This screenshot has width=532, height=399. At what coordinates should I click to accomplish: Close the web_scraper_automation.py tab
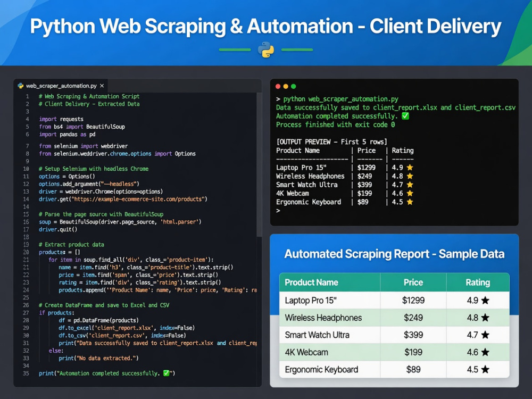(x=102, y=86)
